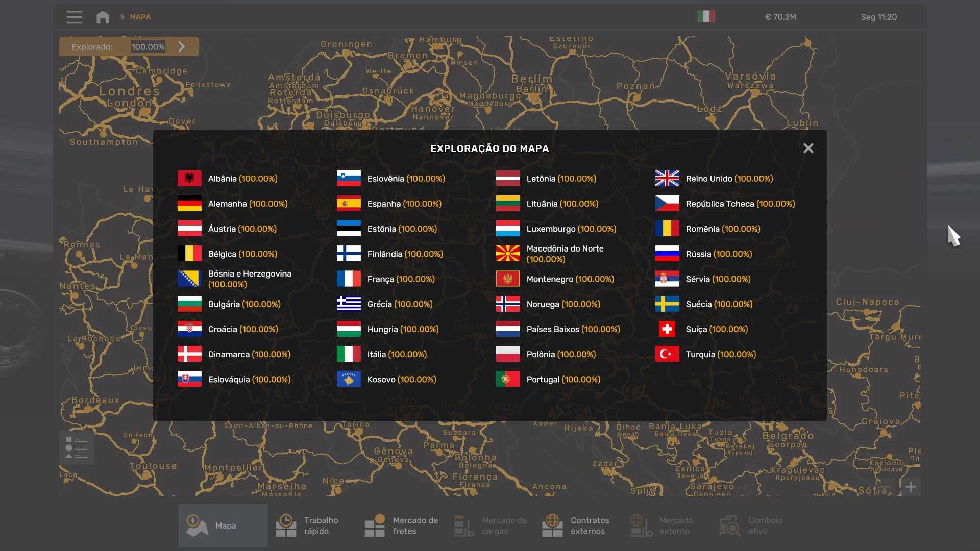Go to home screen via house icon
This screenshot has width=980, height=551.
[x=103, y=17]
